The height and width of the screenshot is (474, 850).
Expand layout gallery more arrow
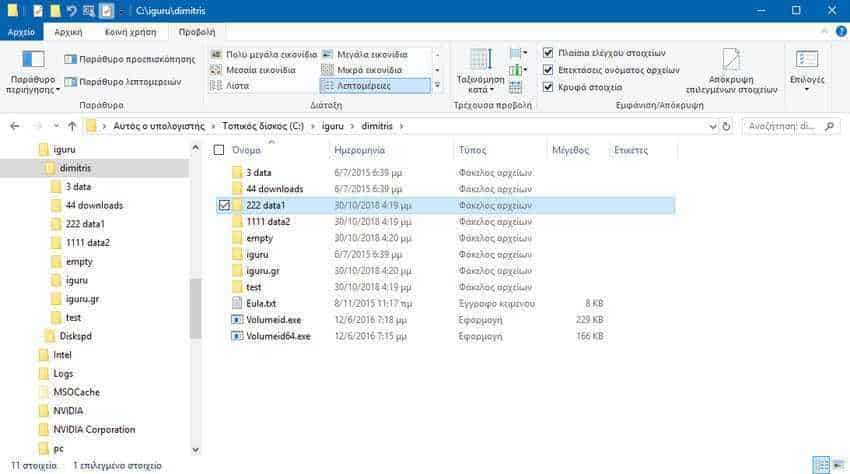pyautogui.click(x=437, y=86)
